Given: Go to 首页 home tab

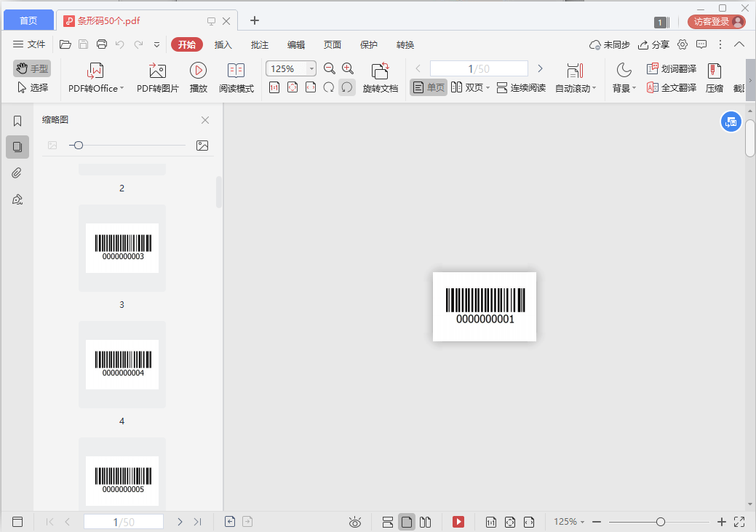Looking at the screenshot, I should (x=28, y=20).
